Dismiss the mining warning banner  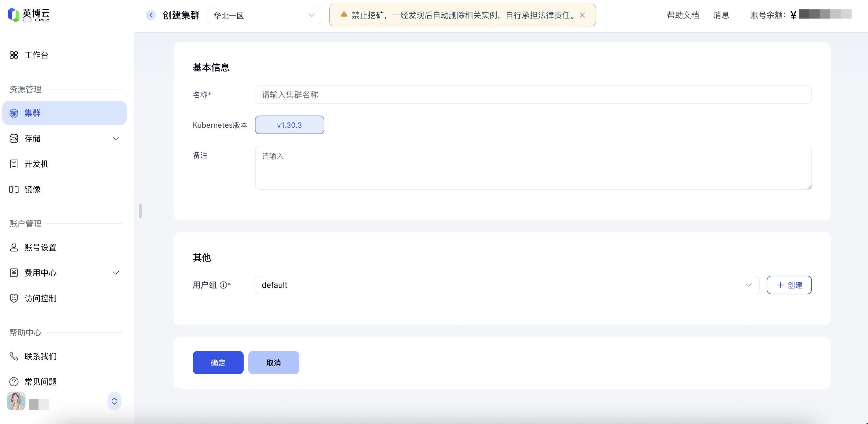[x=582, y=15]
